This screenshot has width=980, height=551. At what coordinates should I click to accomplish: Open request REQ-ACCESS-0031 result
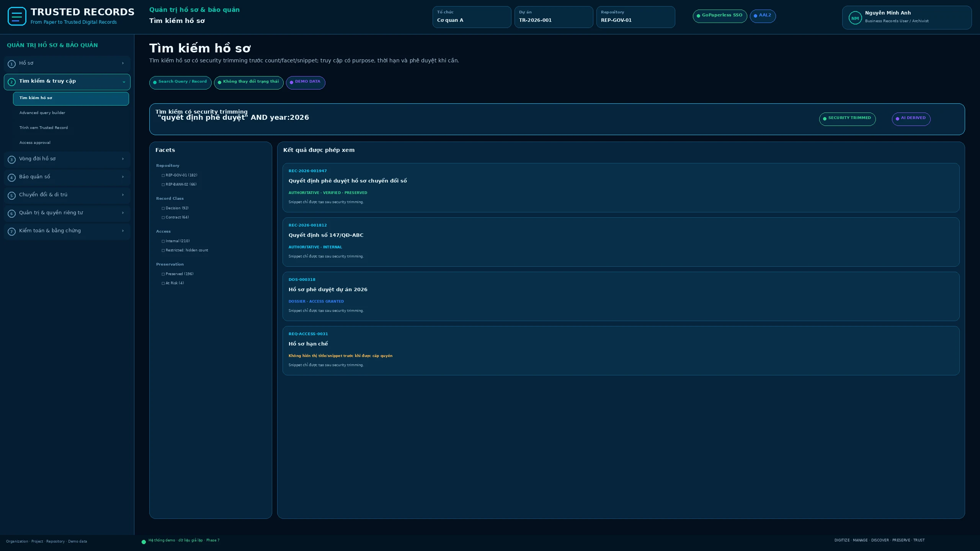[x=621, y=350]
